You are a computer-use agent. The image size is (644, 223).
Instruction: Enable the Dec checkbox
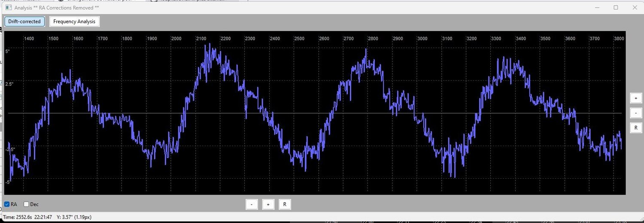31,204
